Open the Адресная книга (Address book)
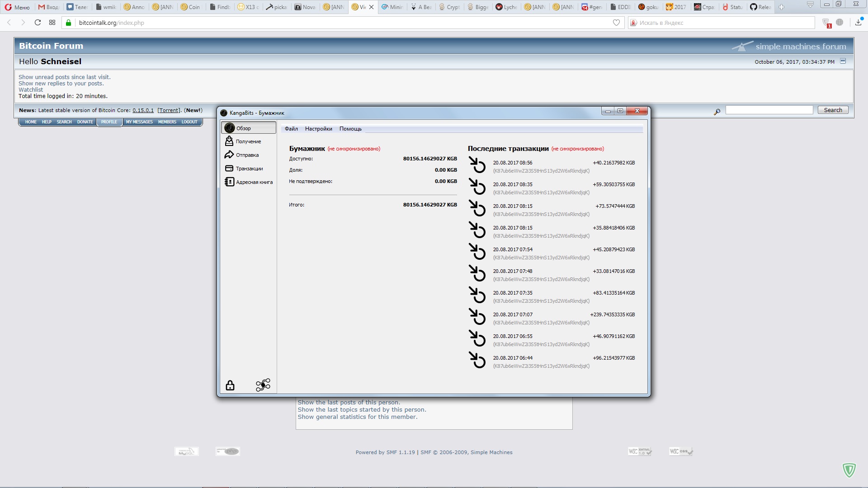Screen dimensions: 868x488 254,182
